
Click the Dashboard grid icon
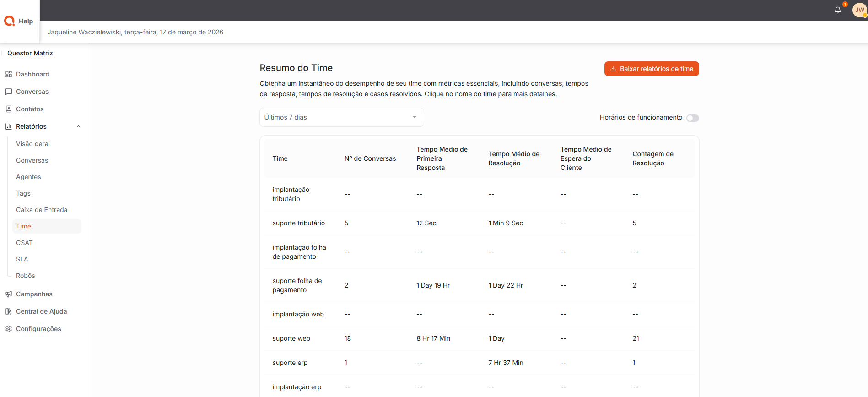pyautogui.click(x=9, y=74)
